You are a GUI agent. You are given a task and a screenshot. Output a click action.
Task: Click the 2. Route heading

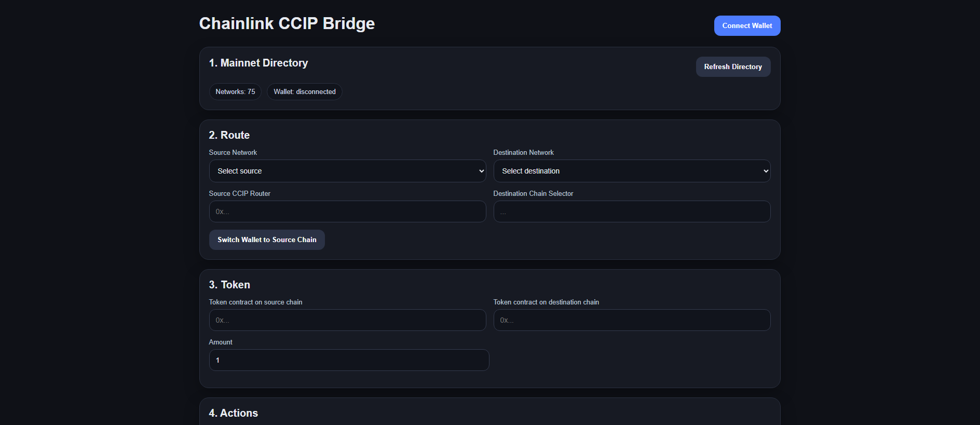[x=229, y=135]
